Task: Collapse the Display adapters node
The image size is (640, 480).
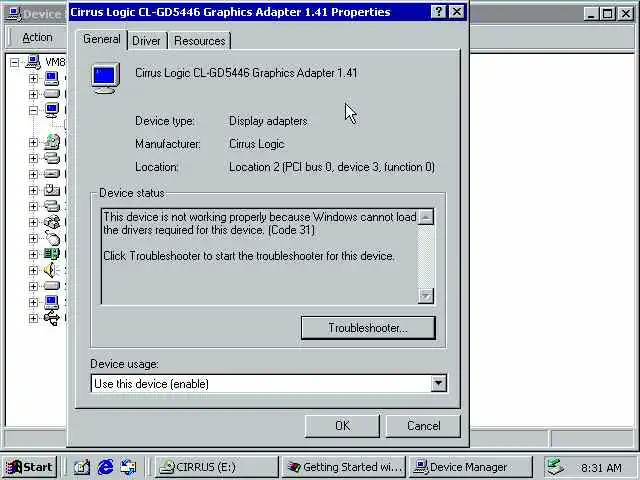Action: point(33,110)
